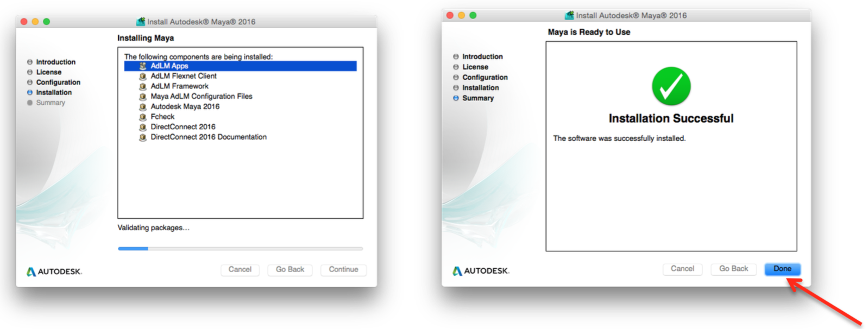Click the Summary step bullet in the Ready to Use window
868x329 pixels.
[456, 98]
